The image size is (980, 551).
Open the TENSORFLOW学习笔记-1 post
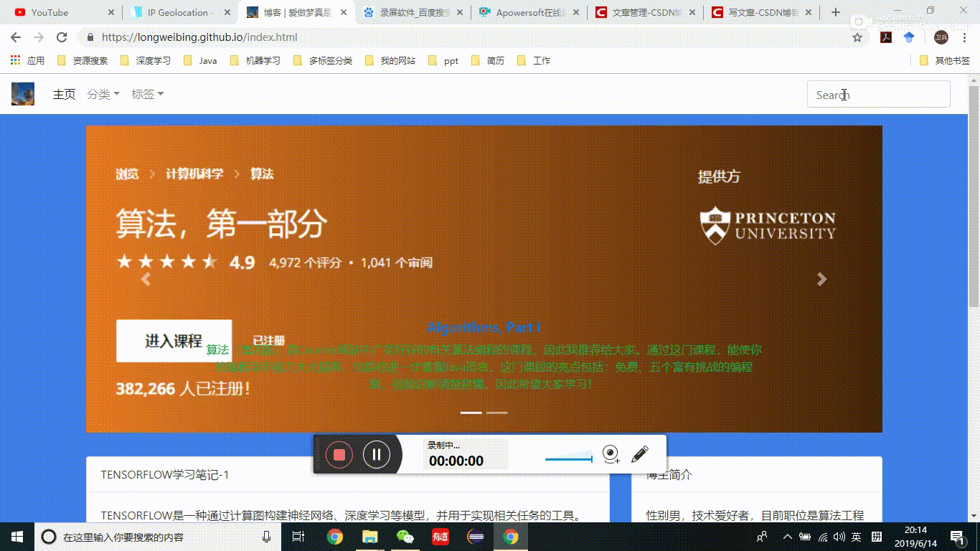point(165,475)
